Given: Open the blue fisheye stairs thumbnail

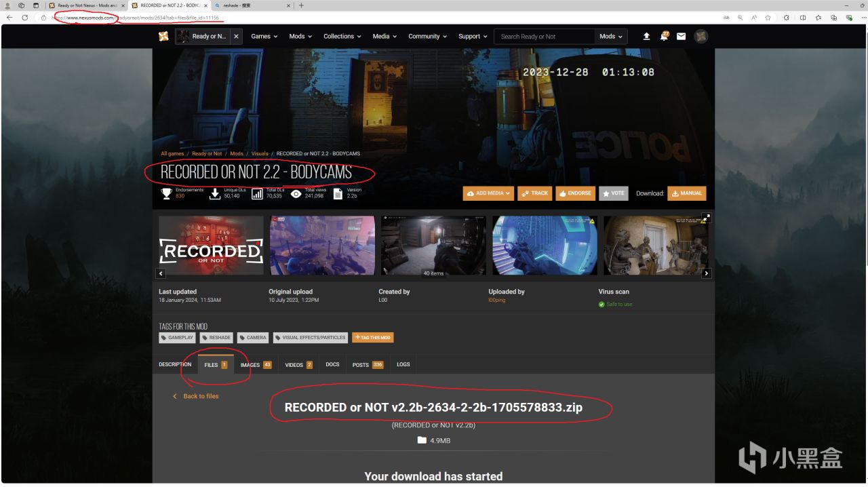Looking at the screenshot, I should point(545,246).
